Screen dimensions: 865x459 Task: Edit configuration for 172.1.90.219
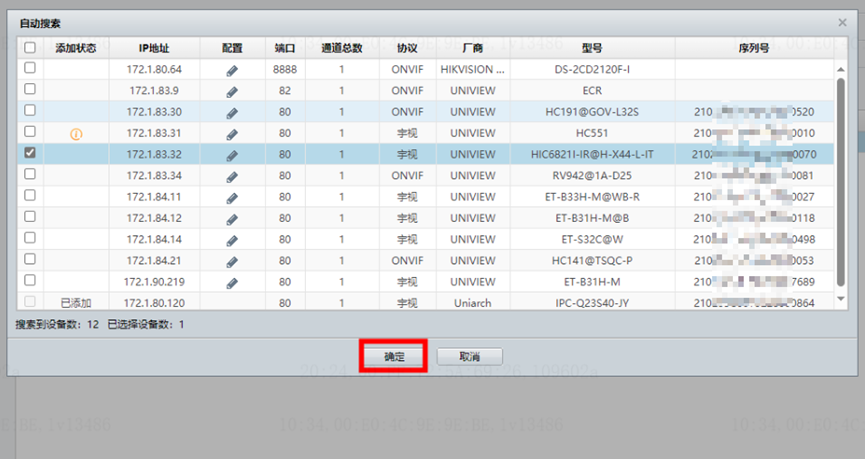232,282
